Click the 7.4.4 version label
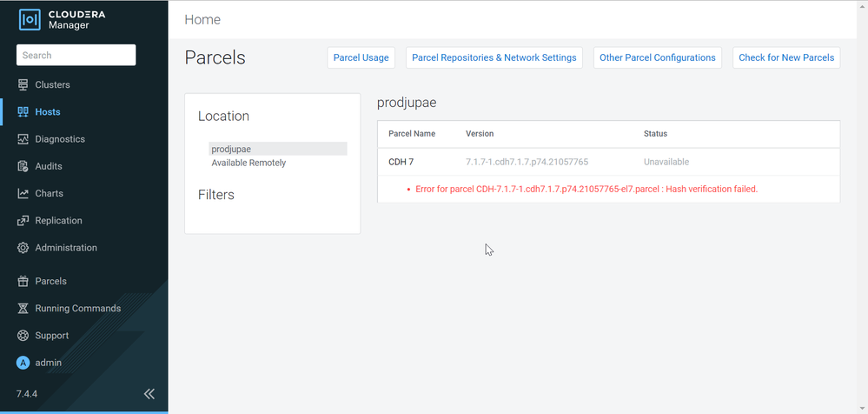 [27, 394]
